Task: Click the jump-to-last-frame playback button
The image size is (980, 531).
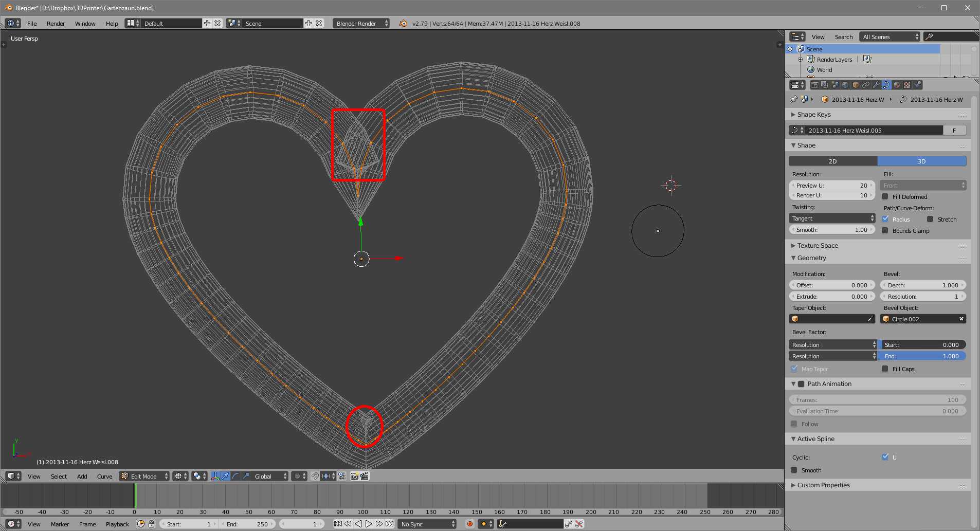Action: 389,524
